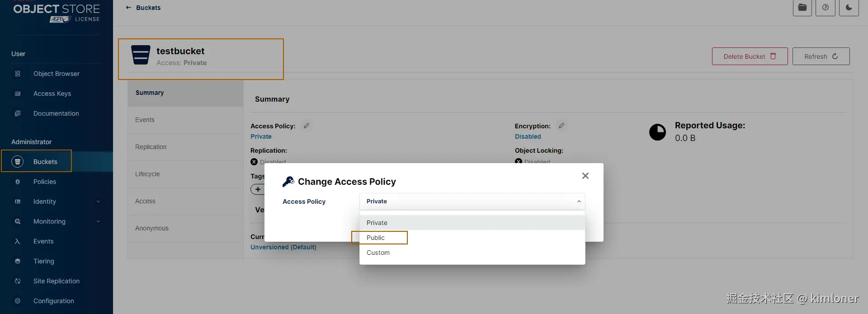
Task: Open the help question mark icon
Action: pos(825,7)
